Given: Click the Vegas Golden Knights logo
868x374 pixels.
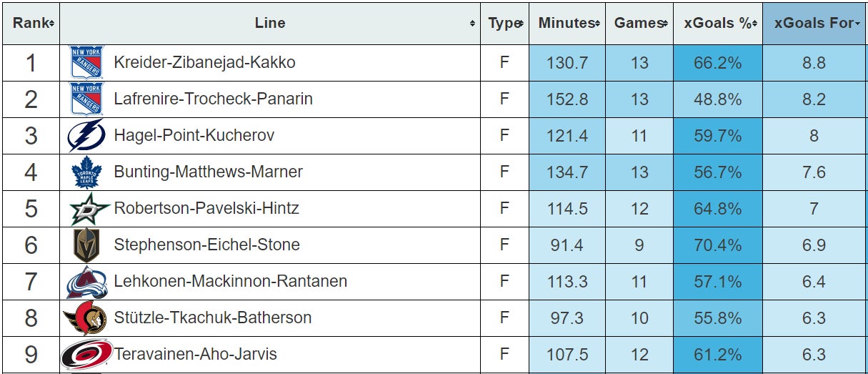Looking at the screenshot, I should click(x=86, y=245).
